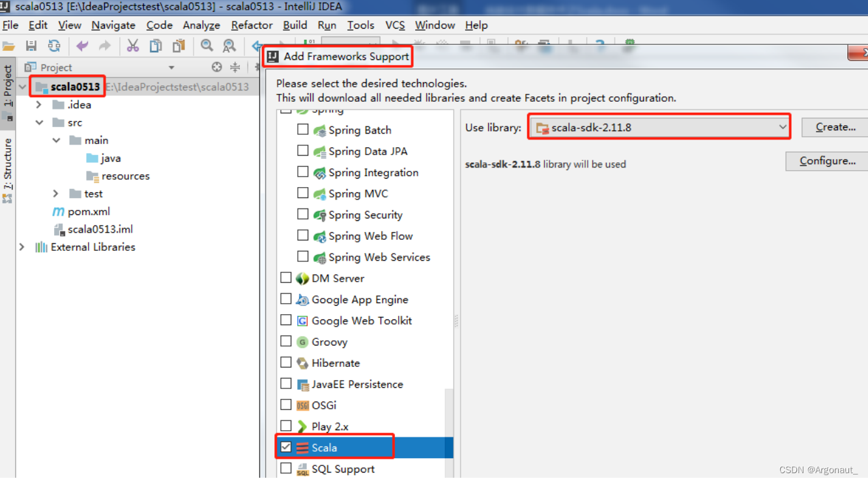Select scala0513.iml in the project tree
Image resolution: width=868 pixels, height=481 pixels.
click(100, 229)
